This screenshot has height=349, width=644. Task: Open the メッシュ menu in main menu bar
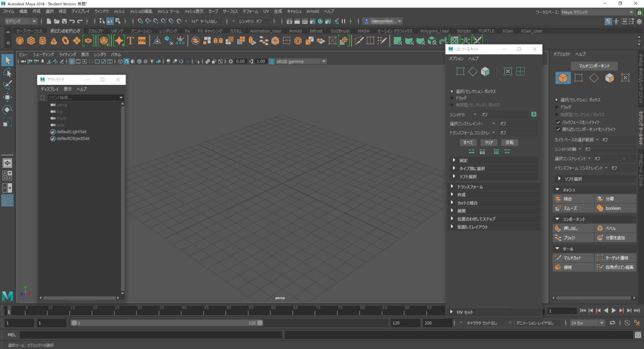tap(119, 11)
